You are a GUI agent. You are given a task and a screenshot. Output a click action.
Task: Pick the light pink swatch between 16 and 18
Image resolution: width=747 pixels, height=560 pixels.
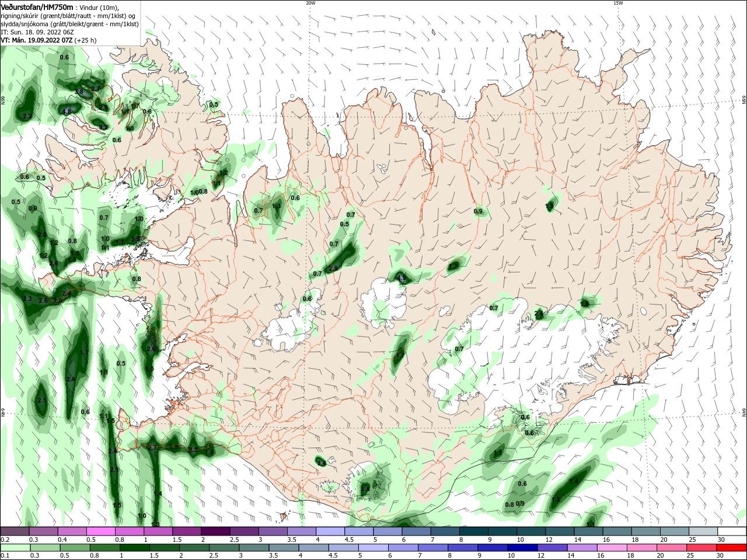[612, 548]
